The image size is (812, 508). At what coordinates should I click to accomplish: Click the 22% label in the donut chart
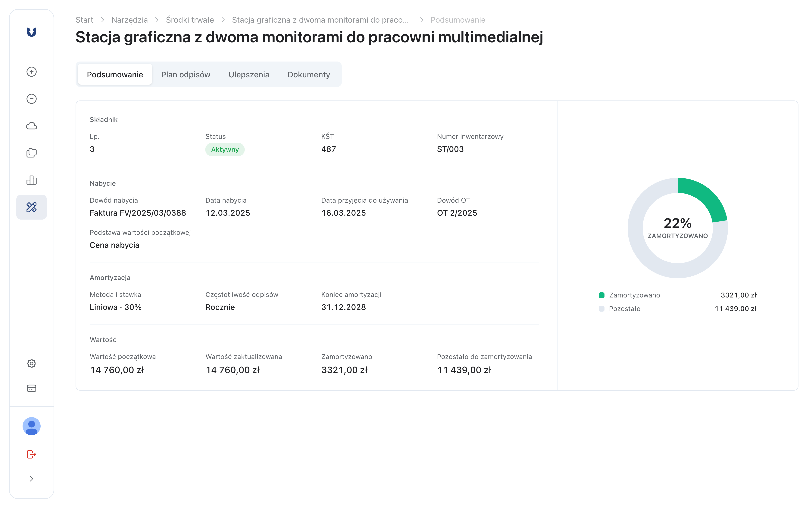pyautogui.click(x=677, y=223)
